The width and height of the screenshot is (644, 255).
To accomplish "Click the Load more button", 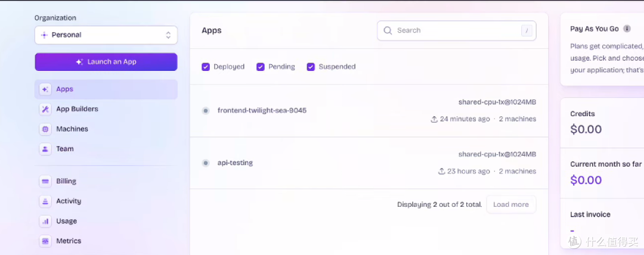I will point(511,204).
